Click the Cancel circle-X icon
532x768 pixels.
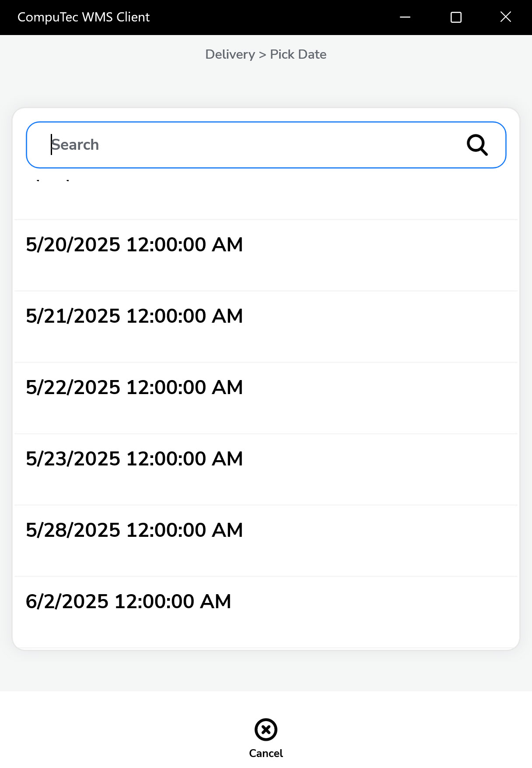[x=266, y=729]
